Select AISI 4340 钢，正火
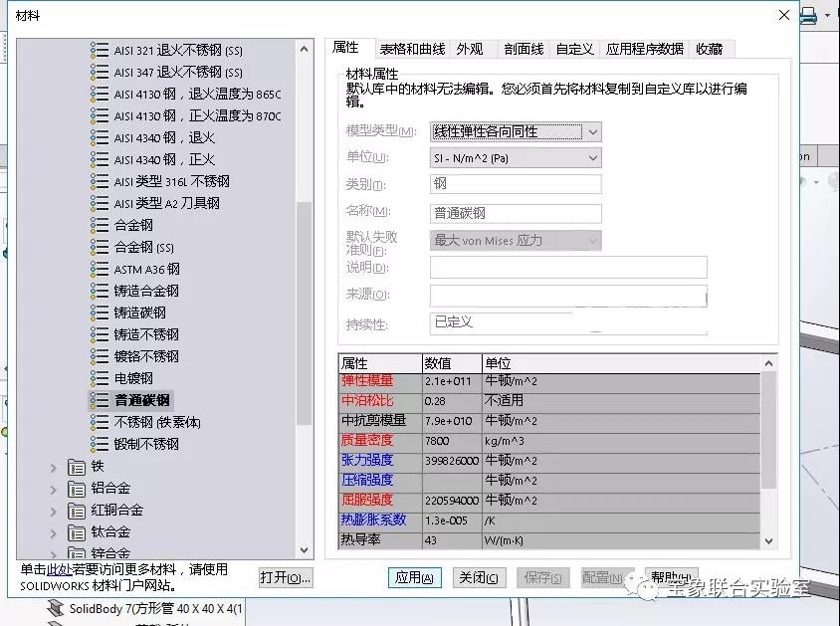The width and height of the screenshot is (840, 626). tap(164, 159)
